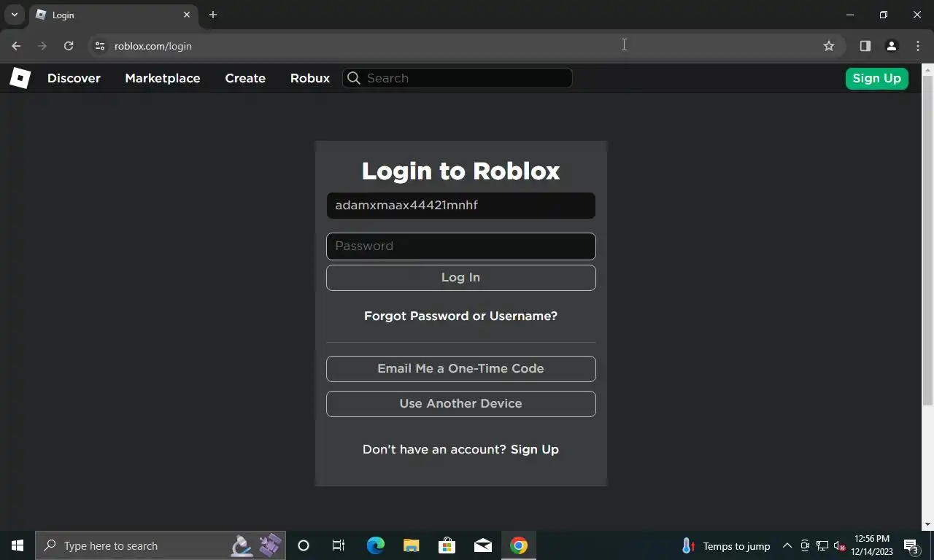
Task: Close the Login tab
Action: coord(187,15)
